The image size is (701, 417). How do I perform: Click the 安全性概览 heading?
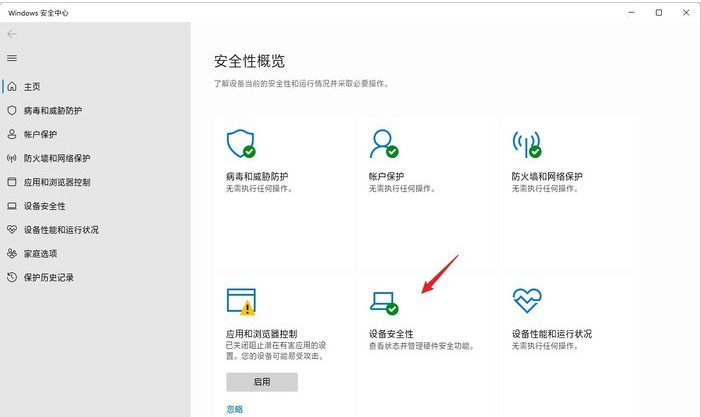[x=249, y=61]
